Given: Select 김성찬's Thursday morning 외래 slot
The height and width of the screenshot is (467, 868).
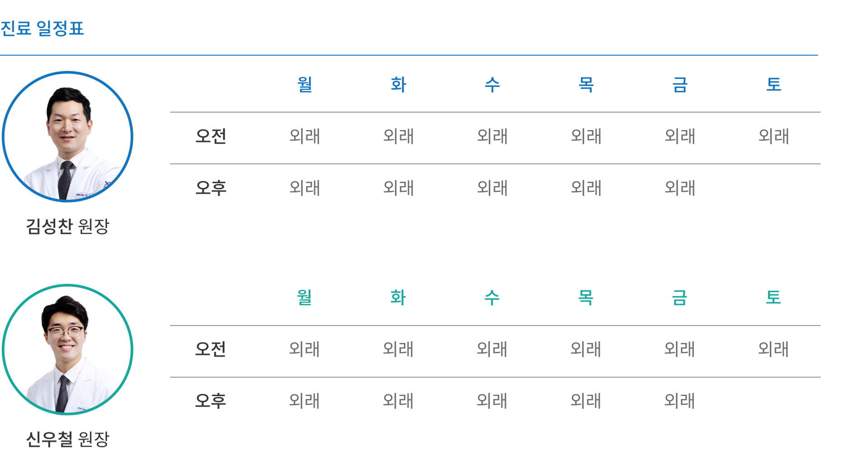Looking at the screenshot, I should (586, 136).
